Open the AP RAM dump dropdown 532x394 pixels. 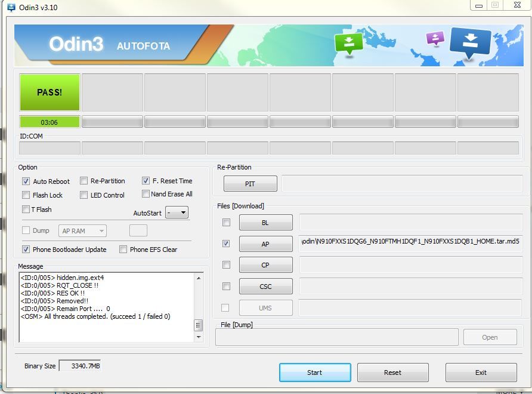pos(82,231)
